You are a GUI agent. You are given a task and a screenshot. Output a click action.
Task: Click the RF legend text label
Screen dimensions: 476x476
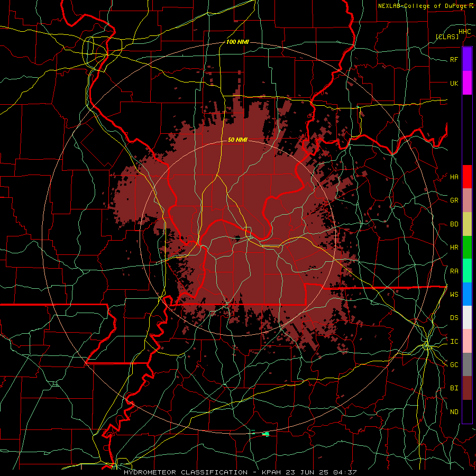pyautogui.click(x=454, y=59)
